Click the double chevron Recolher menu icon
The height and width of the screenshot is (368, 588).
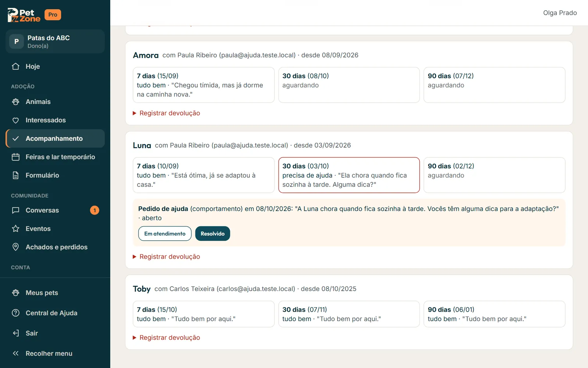coord(15,354)
